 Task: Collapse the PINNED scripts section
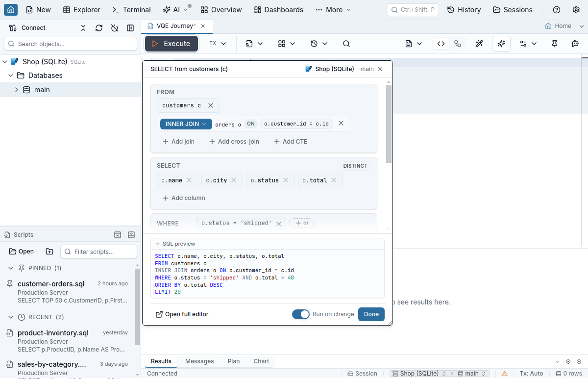[x=11, y=268]
